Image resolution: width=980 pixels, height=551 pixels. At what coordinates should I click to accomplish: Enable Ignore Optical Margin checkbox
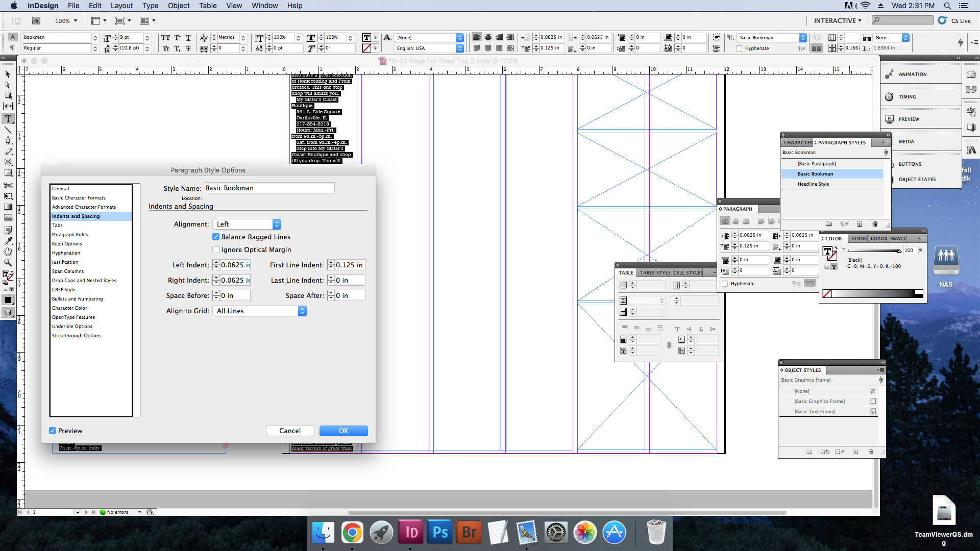pos(216,249)
